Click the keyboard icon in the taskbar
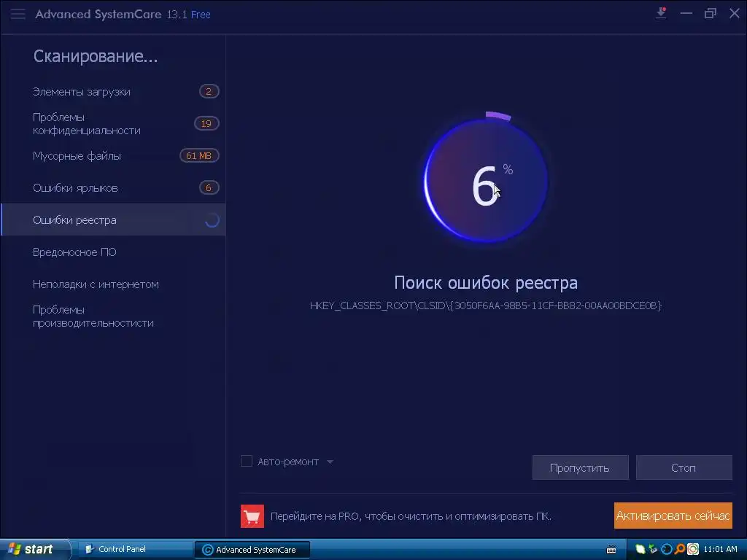The image size is (747, 560). point(611,550)
